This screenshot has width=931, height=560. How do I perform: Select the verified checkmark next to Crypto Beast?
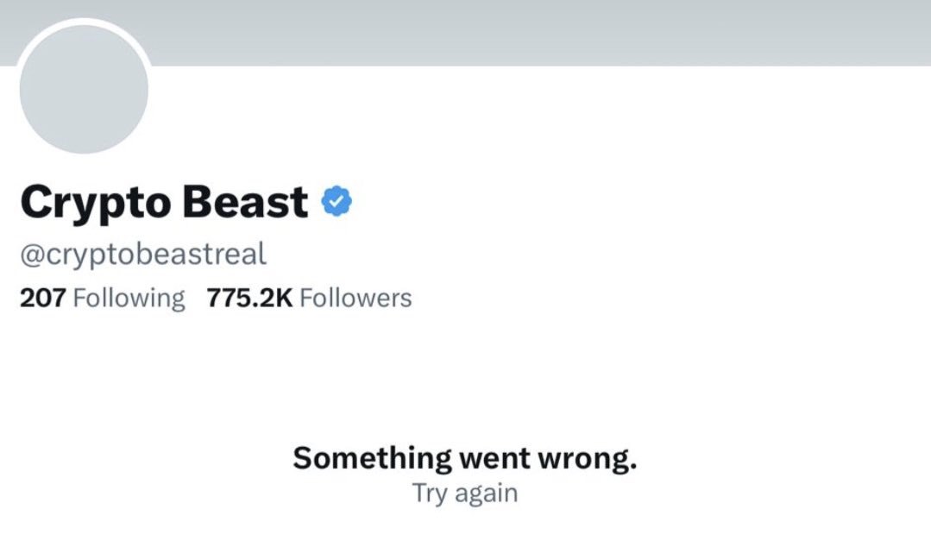(x=337, y=199)
